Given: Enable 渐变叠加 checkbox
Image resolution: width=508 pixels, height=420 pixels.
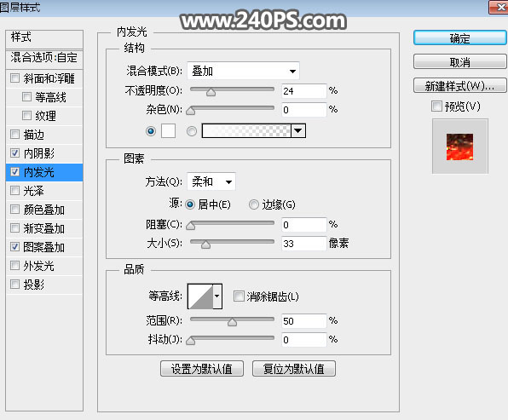Looking at the screenshot, I should coord(14,228).
